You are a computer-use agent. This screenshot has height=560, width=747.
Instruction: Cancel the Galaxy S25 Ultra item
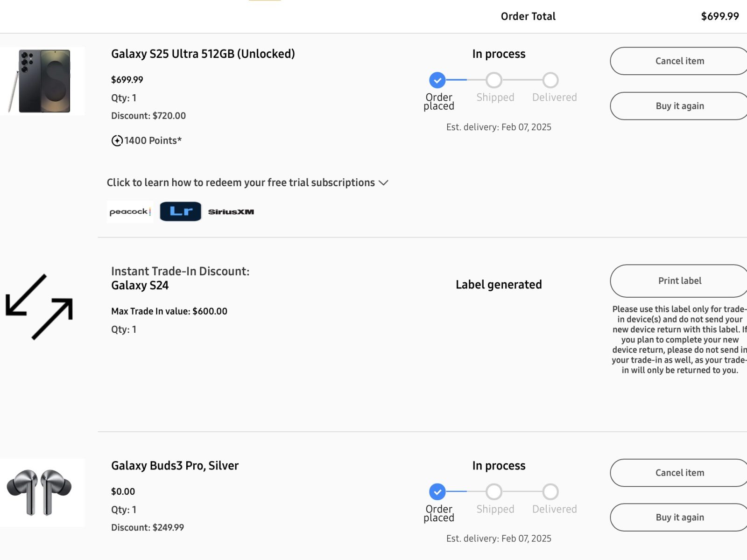click(x=679, y=61)
